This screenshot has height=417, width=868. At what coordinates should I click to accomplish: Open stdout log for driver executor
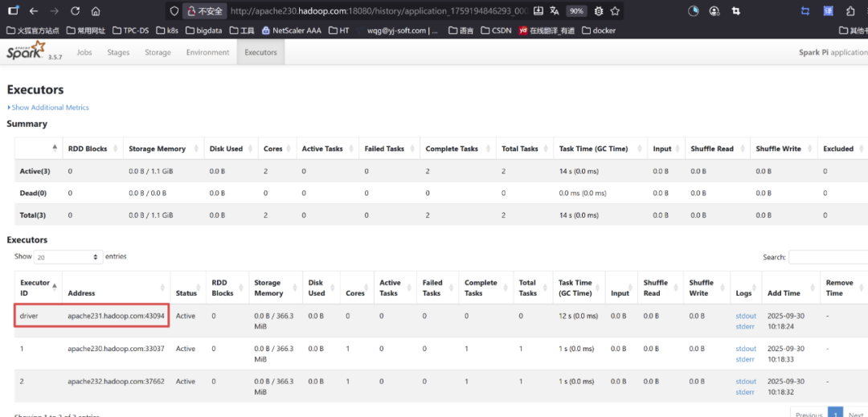coord(746,317)
